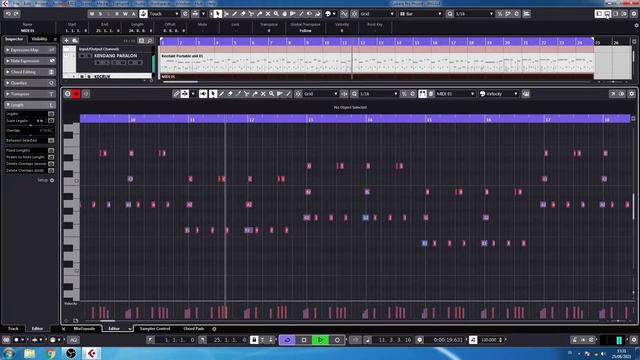Viewport: 640px width, 360px height.
Task: Toggle the Read automation (R) button in the toolbar
Action: pos(117,13)
